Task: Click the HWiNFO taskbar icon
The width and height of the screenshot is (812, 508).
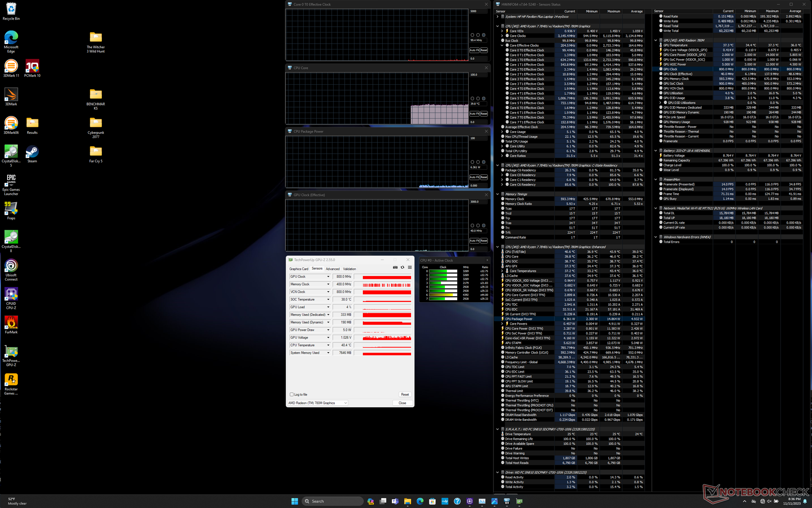Action: coord(507,501)
